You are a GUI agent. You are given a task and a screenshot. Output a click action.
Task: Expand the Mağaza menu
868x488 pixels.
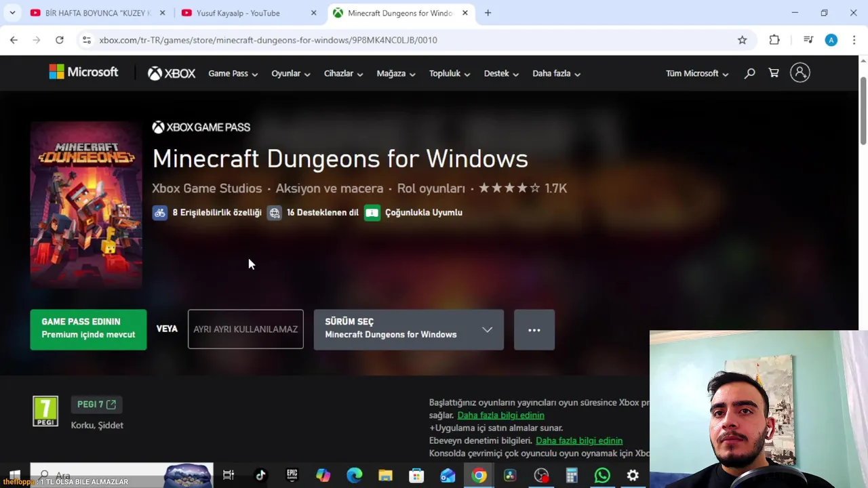[396, 73]
